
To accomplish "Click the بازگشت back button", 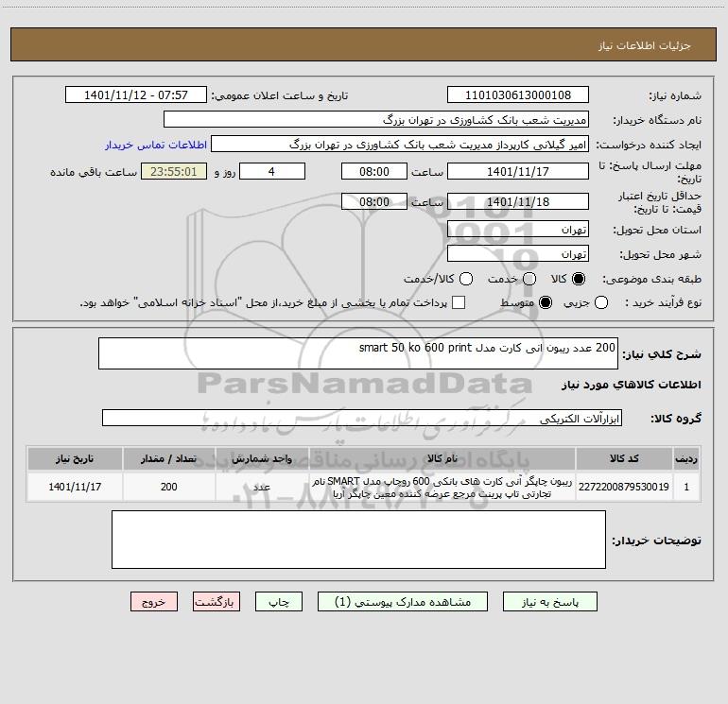I will (x=217, y=602).
